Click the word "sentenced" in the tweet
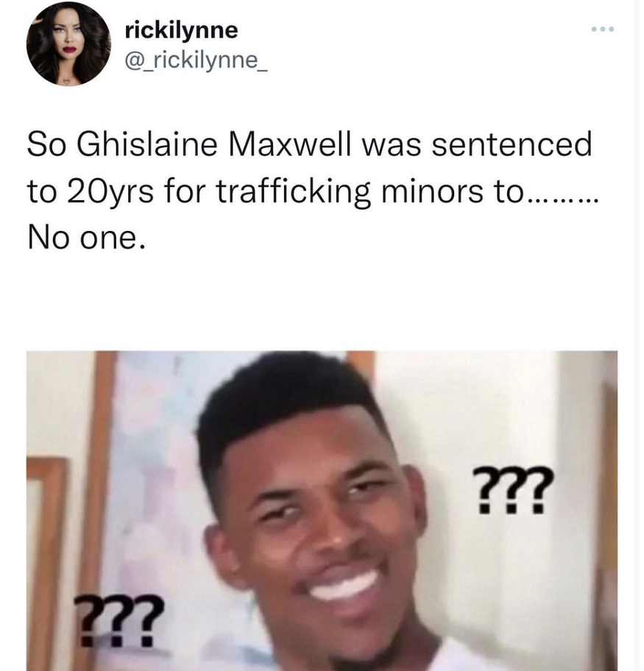Image resolution: width=644 pixels, height=671 pixels. click(x=512, y=144)
